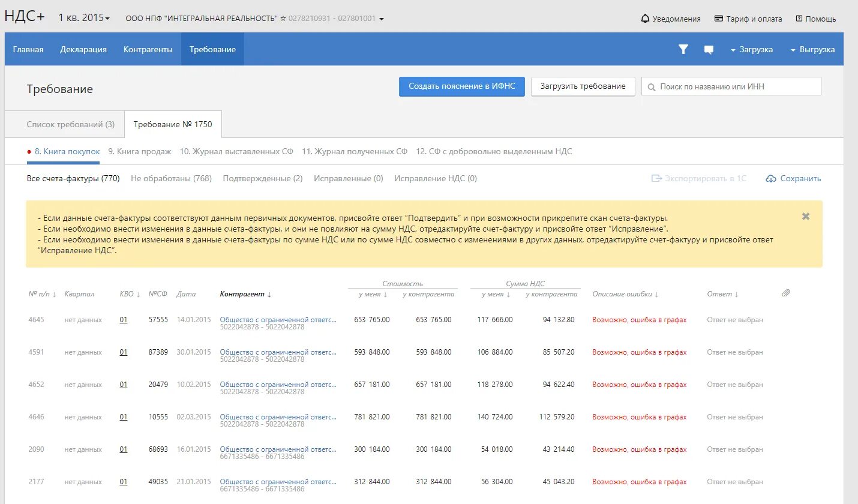Filter Подтвержденные (2) invoices
The width and height of the screenshot is (858, 504).
[x=263, y=178]
